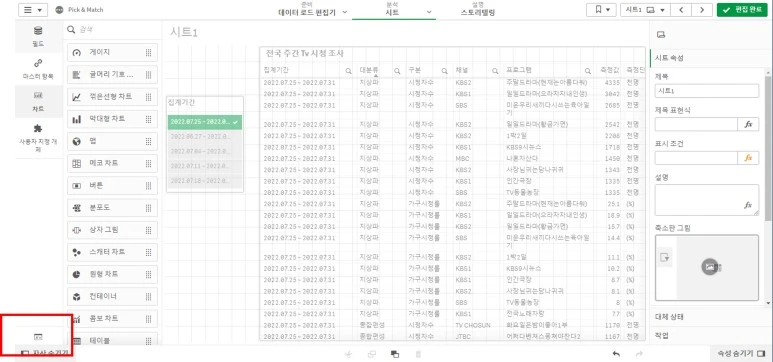773x362 pixels.
Task: Select the 스캐터 차트 scatter plot item
Action: (x=112, y=252)
